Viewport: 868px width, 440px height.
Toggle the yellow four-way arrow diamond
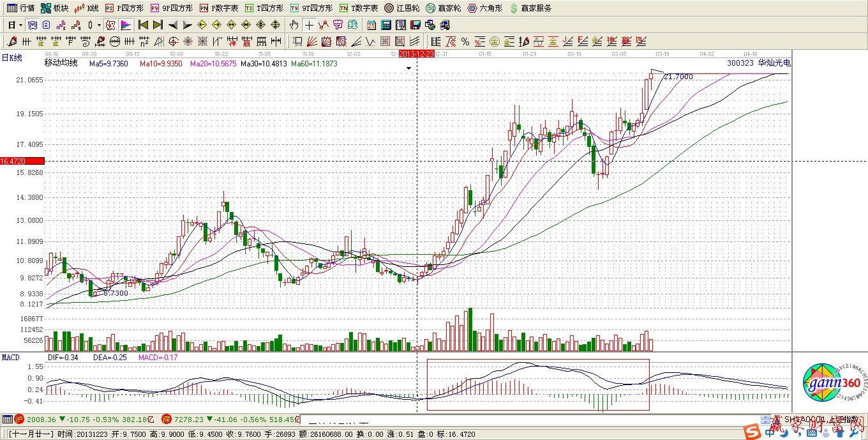[276, 25]
